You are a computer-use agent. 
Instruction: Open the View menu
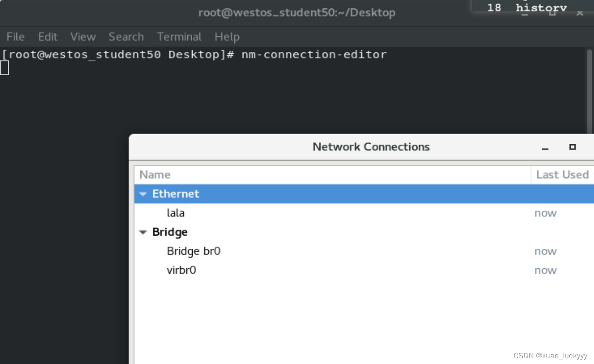(x=83, y=37)
